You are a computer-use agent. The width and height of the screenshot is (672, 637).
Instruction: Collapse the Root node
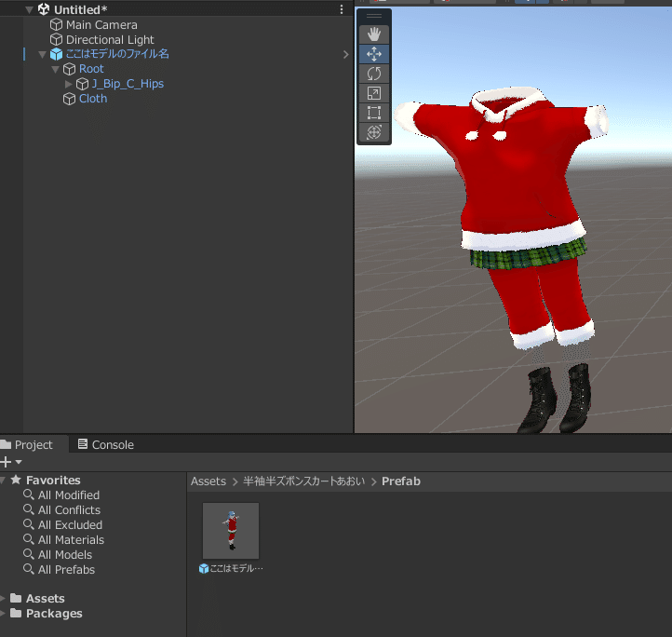pyautogui.click(x=55, y=69)
